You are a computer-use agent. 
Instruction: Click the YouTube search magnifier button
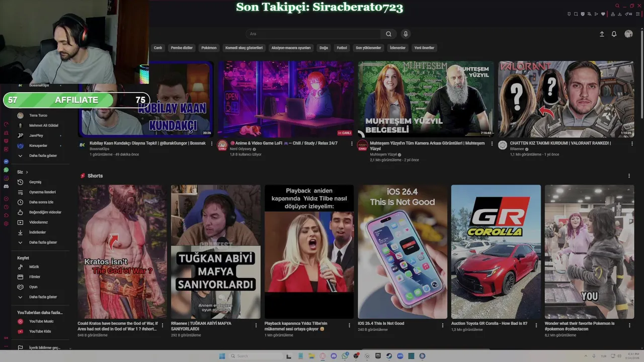tap(388, 34)
